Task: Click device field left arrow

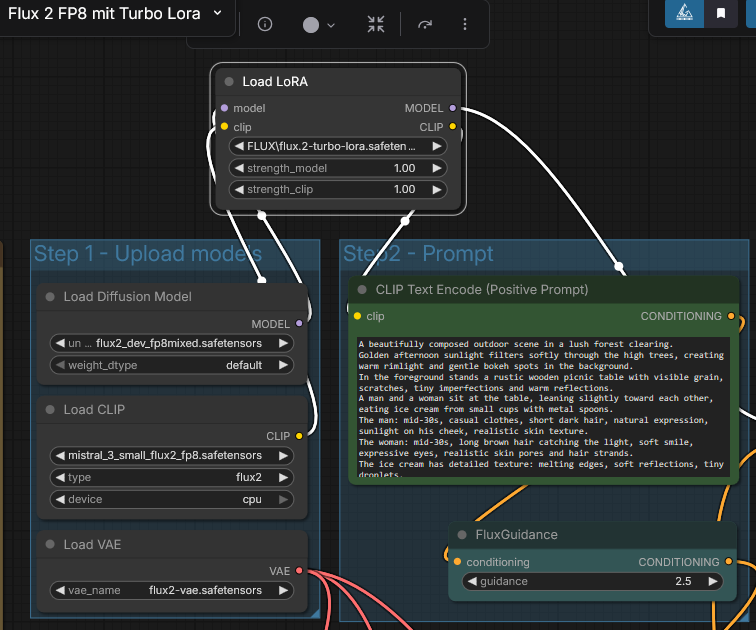Action: 60,499
